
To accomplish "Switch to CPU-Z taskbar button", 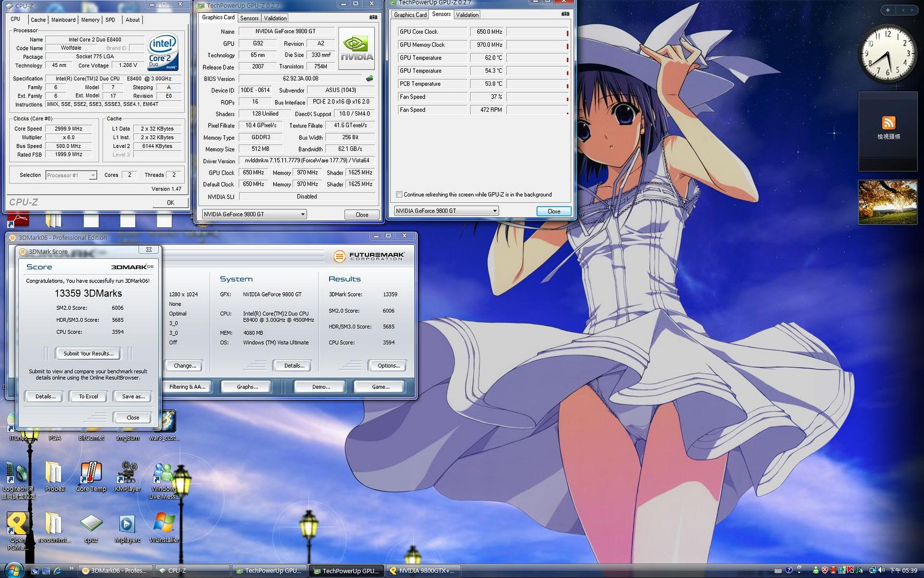I will [192, 571].
